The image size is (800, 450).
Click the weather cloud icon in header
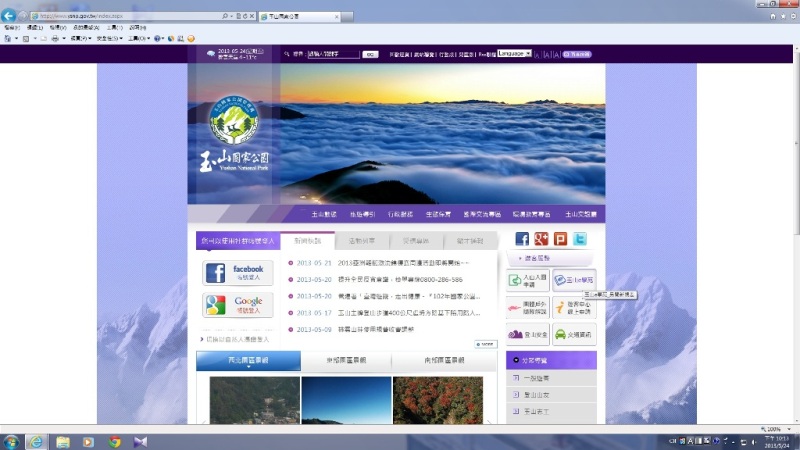(211, 54)
